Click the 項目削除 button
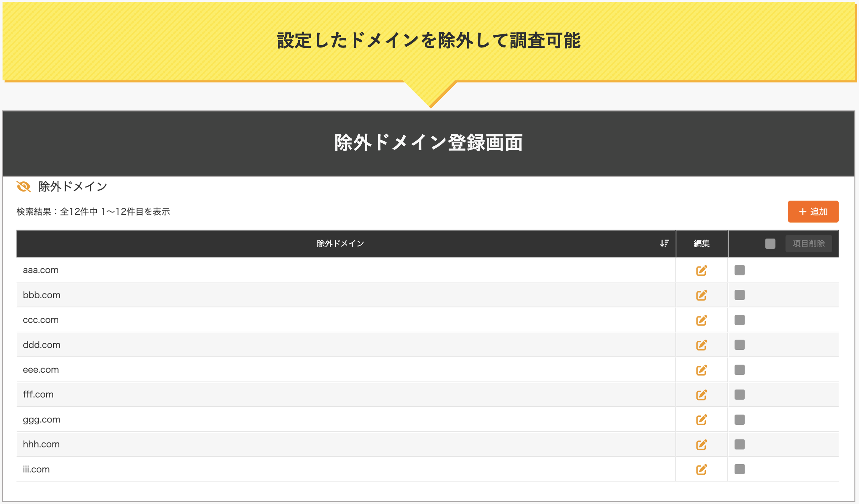This screenshot has width=859, height=504. 809,244
